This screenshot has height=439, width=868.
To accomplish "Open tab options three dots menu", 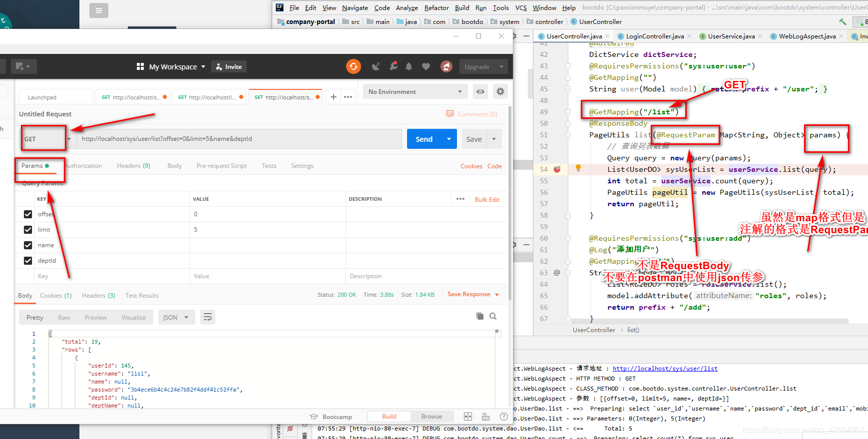I will [348, 97].
